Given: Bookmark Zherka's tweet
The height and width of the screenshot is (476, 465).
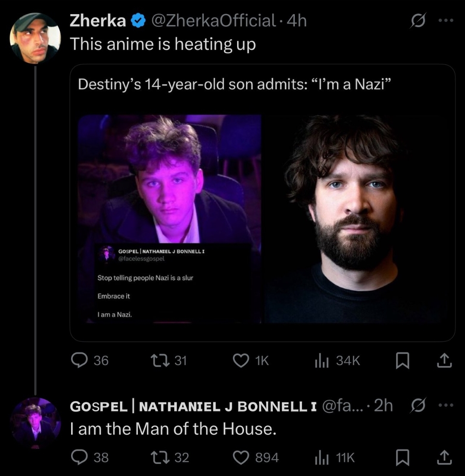Looking at the screenshot, I should pyautogui.click(x=402, y=360).
